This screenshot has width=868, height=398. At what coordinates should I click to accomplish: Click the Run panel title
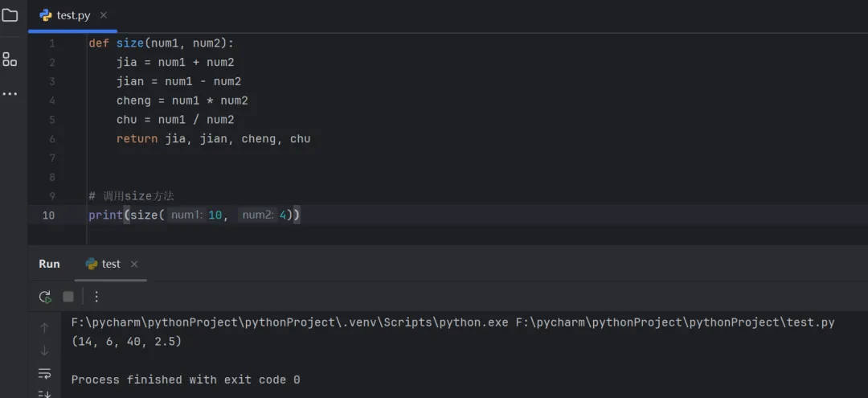point(49,264)
